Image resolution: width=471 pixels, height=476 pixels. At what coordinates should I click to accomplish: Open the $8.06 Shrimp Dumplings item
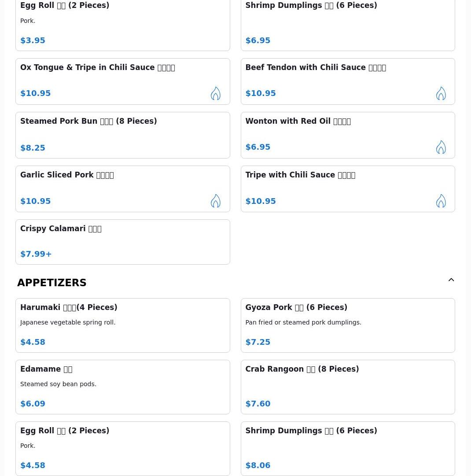[x=347, y=448]
